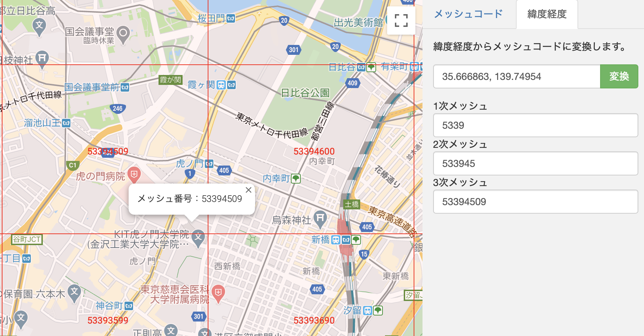This screenshot has height=336, width=644.
Task: Click the 国会議事堂前 metro station icon
Action: [x=125, y=87]
